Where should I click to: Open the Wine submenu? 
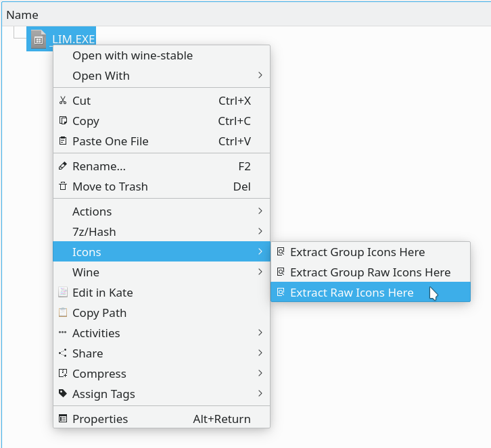[x=162, y=272]
